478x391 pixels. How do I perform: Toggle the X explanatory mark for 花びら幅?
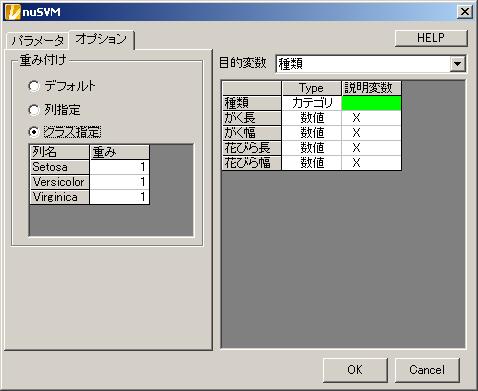(x=371, y=163)
